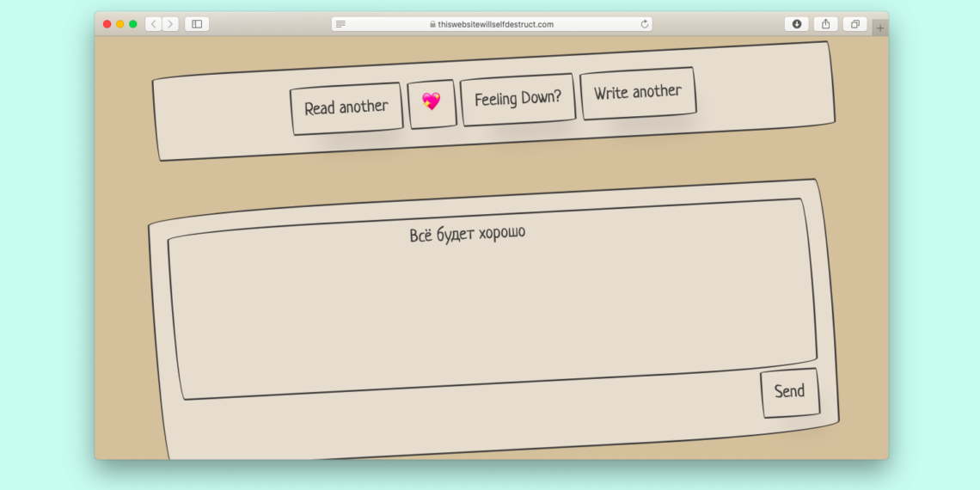Click the padlock icon beside the URL
This screenshot has width=980, height=490.
433,24
